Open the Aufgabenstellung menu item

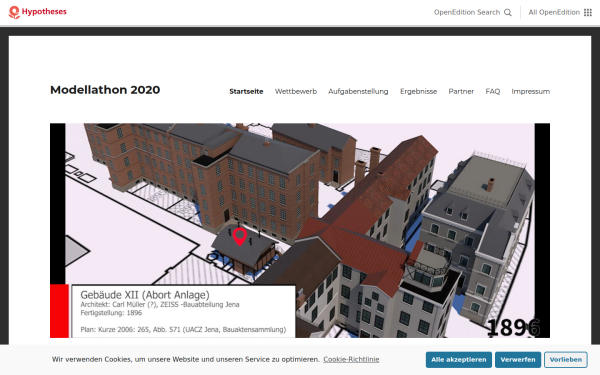pyautogui.click(x=358, y=91)
